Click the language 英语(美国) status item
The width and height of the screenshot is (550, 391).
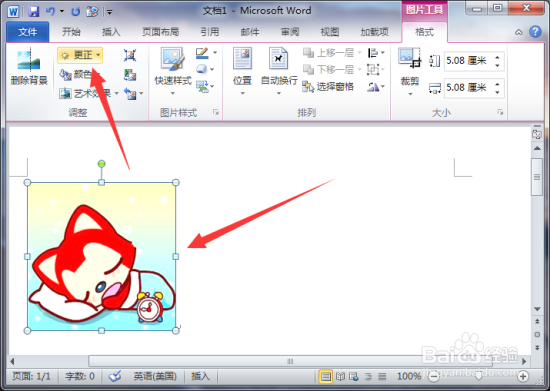pyautogui.click(x=155, y=377)
